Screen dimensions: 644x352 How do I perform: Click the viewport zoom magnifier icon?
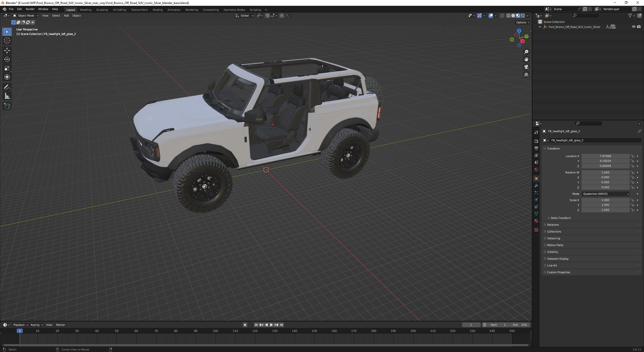(526, 52)
